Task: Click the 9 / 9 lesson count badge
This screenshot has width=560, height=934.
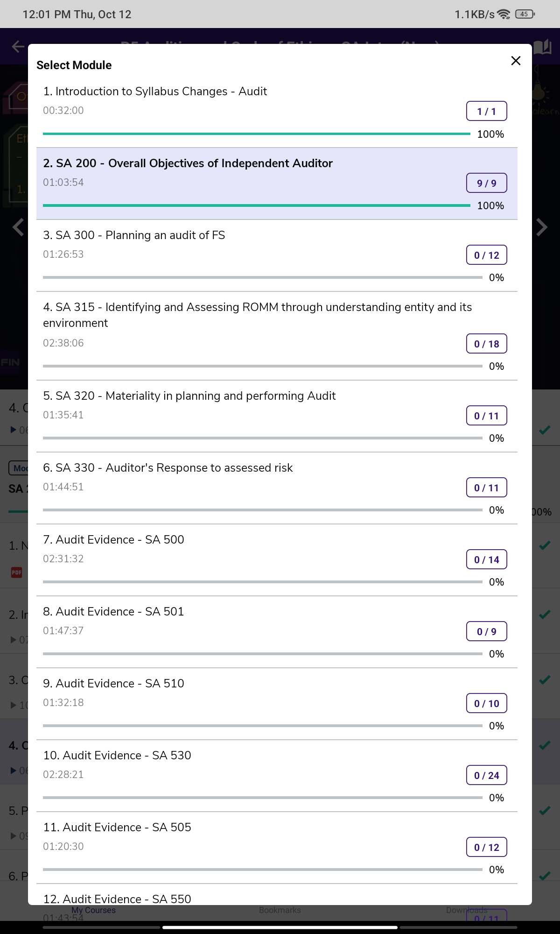Action: click(x=486, y=183)
